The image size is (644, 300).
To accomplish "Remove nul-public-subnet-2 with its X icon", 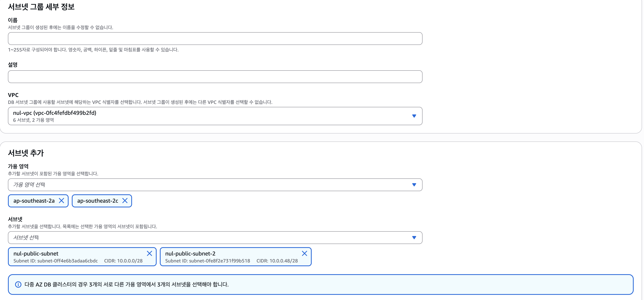I will point(304,254).
